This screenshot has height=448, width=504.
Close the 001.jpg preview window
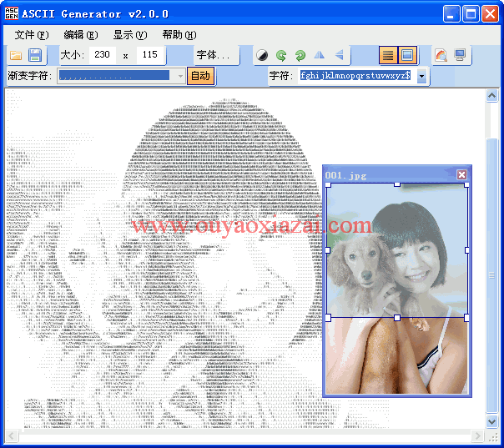[462, 175]
